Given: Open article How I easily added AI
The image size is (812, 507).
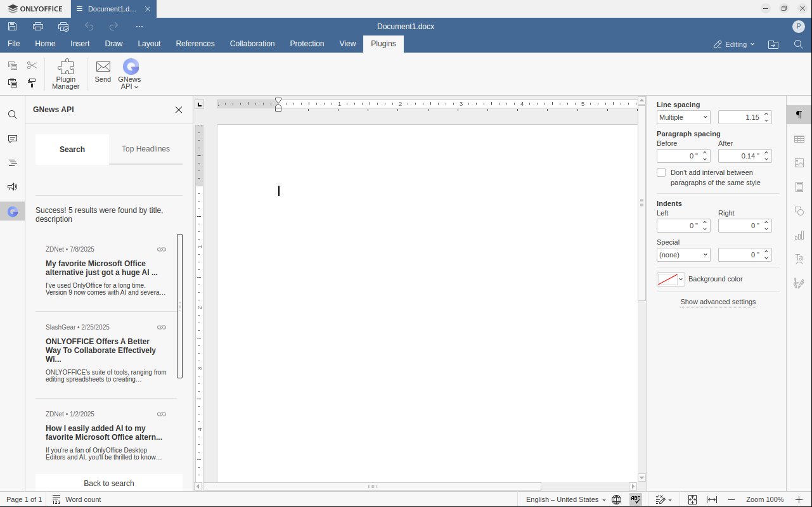Looking at the screenshot, I should coord(104,433).
